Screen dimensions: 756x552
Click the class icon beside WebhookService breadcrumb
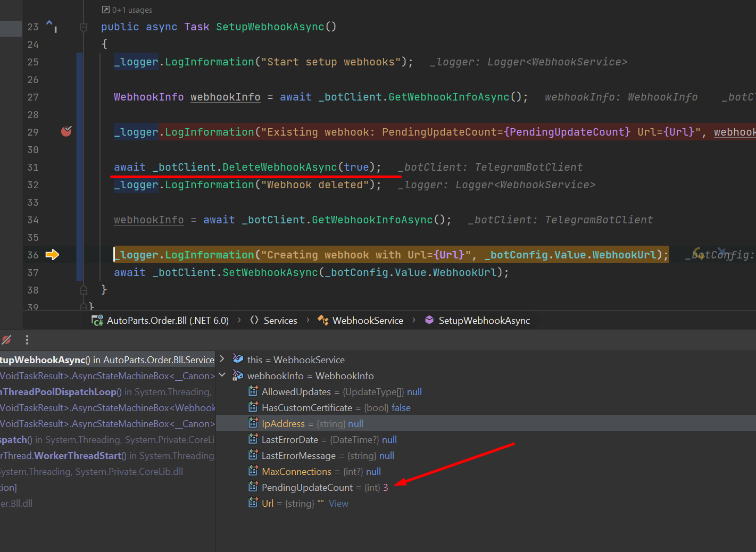click(323, 320)
